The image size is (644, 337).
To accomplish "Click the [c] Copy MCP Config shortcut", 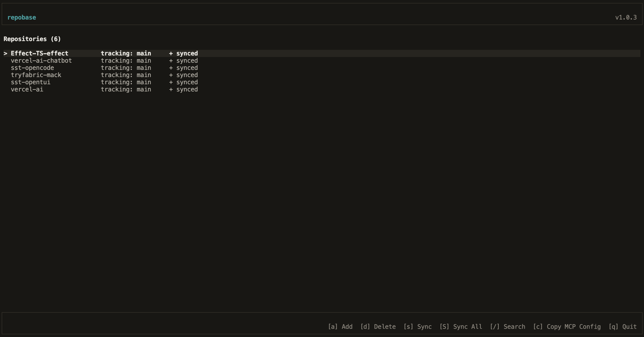I will click(567, 327).
